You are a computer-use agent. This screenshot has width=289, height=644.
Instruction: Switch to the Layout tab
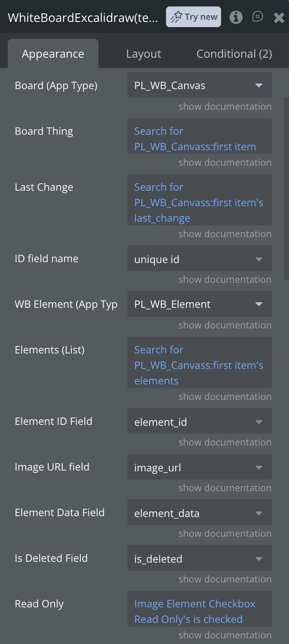click(x=144, y=54)
